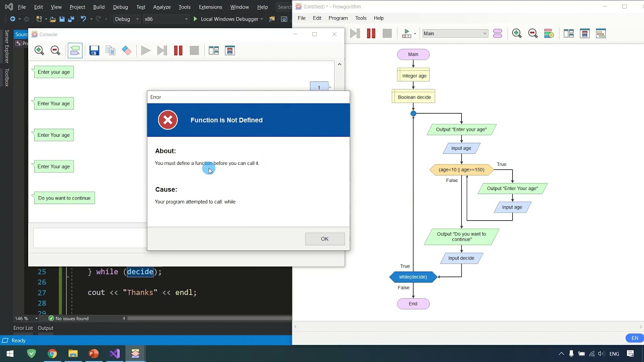Open the x86 platform dropdown

click(x=166, y=19)
